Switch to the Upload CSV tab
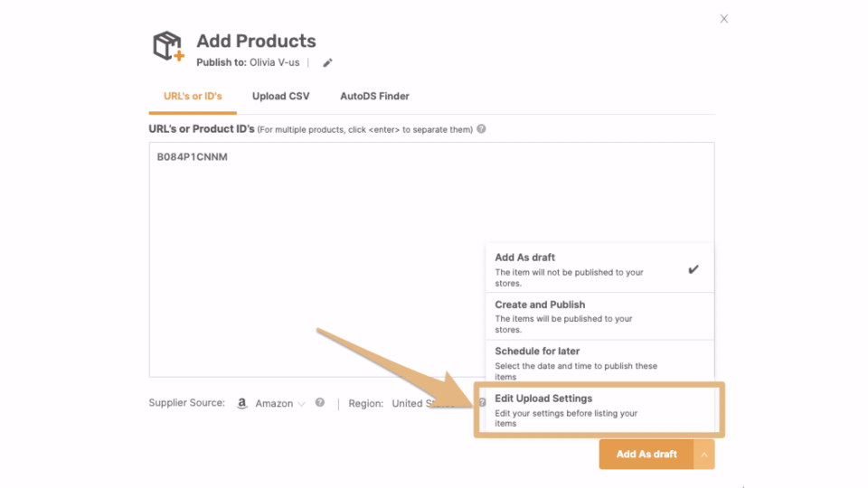This screenshot has width=868, height=488. tap(280, 96)
